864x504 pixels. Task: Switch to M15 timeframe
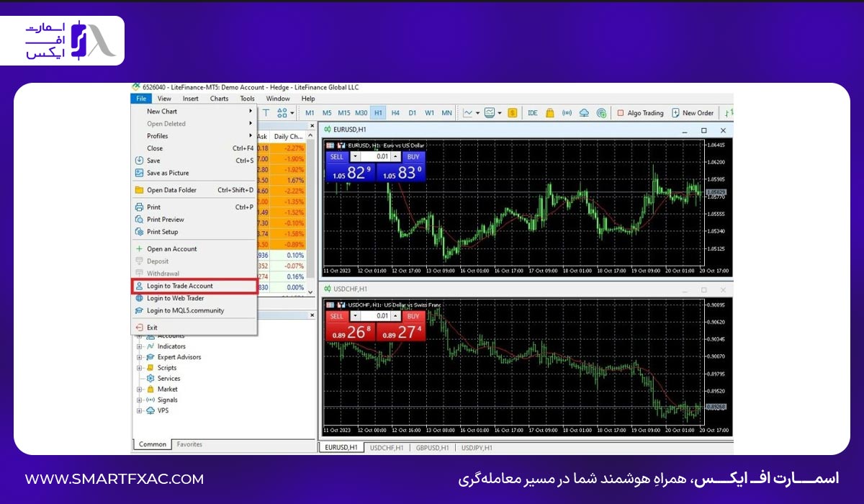[x=344, y=113]
